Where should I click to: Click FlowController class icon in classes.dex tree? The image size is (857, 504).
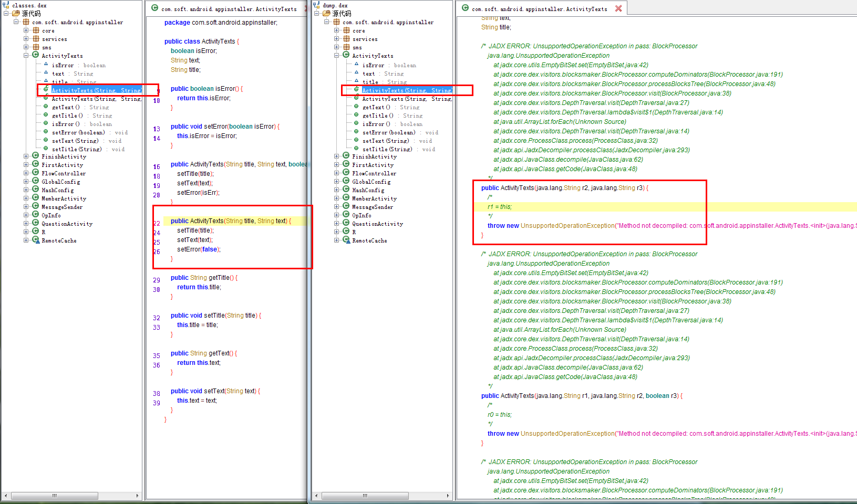pyautogui.click(x=36, y=173)
